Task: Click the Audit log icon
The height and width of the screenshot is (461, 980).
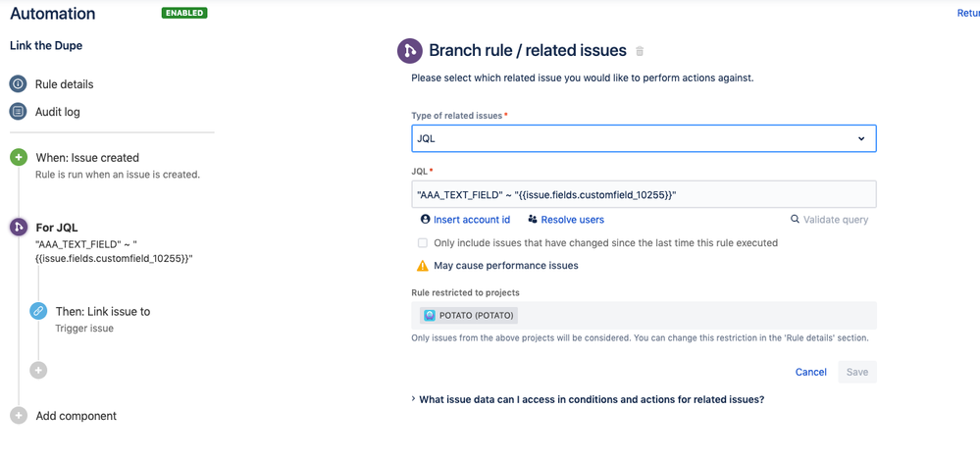Action: (x=18, y=112)
